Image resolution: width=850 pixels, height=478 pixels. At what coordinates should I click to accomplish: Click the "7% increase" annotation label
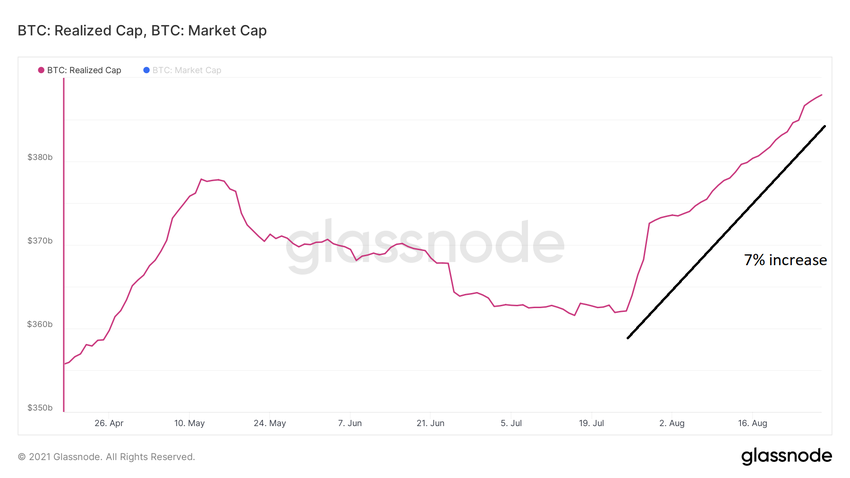(x=785, y=260)
